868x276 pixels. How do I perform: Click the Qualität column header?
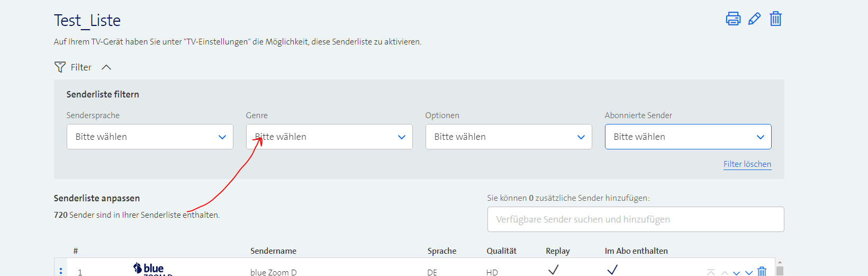[x=502, y=251]
